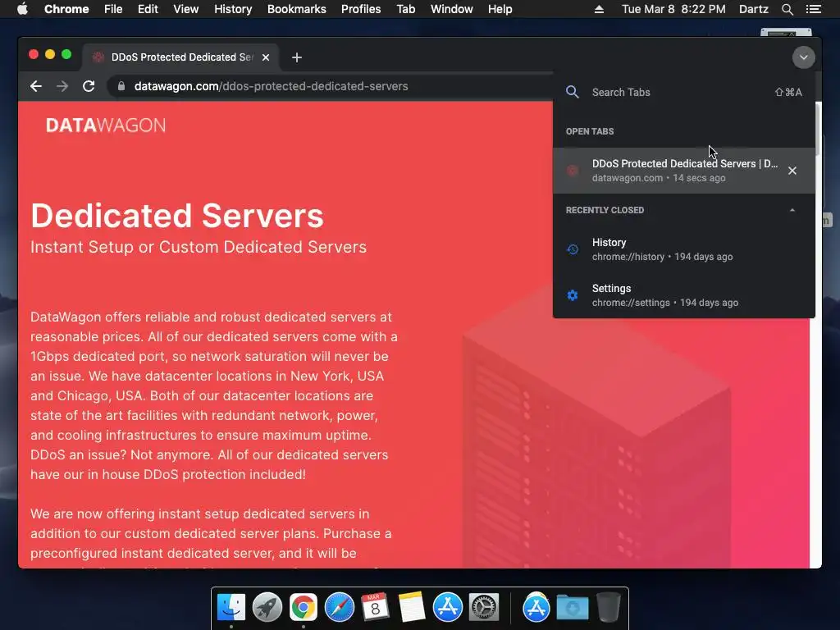The image size is (840, 630).
Task: Reload the datawagon page
Action: pyautogui.click(x=89, y=86)
